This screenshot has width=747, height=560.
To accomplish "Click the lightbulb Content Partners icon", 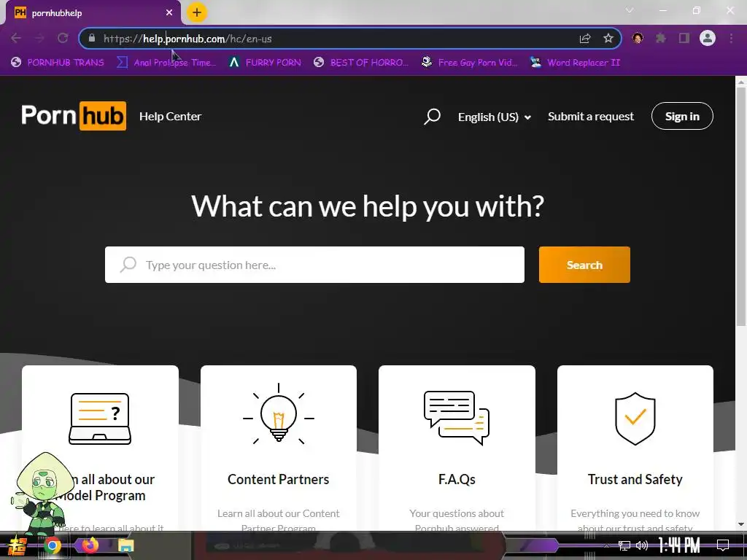I will 279,414.
